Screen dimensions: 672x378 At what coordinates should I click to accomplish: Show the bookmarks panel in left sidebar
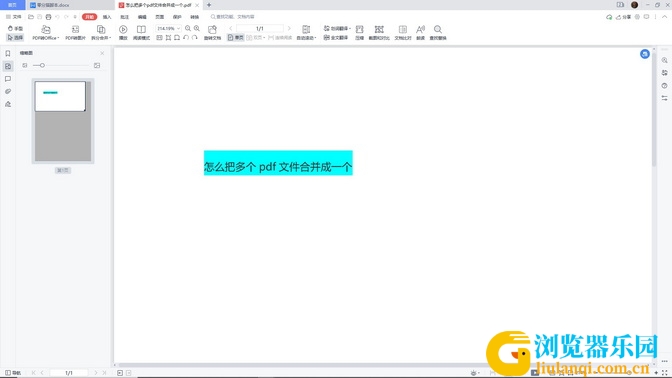[8, 54]
